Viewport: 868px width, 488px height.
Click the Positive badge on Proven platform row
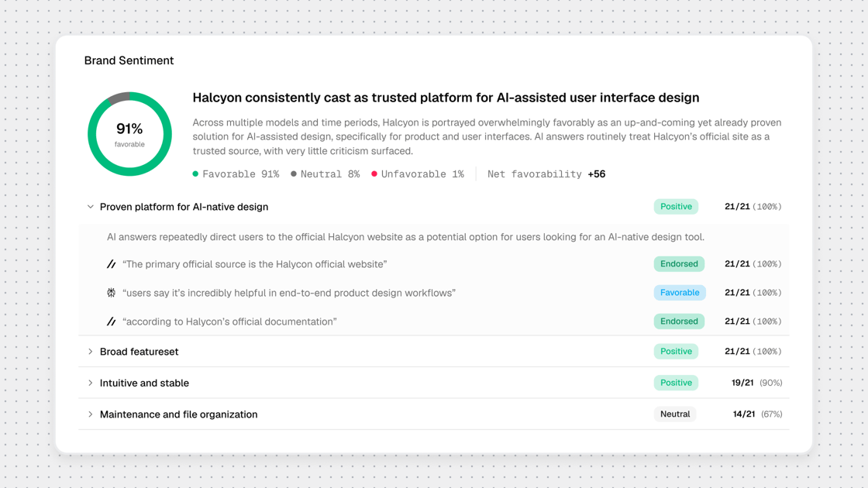coord(676,206)
